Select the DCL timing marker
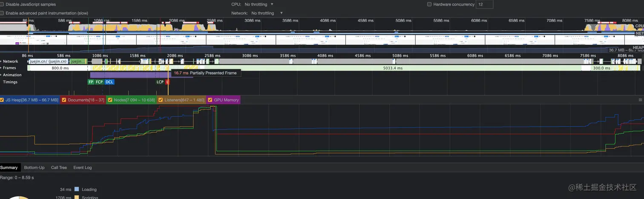644x199 pixels. tap(109, 82)
